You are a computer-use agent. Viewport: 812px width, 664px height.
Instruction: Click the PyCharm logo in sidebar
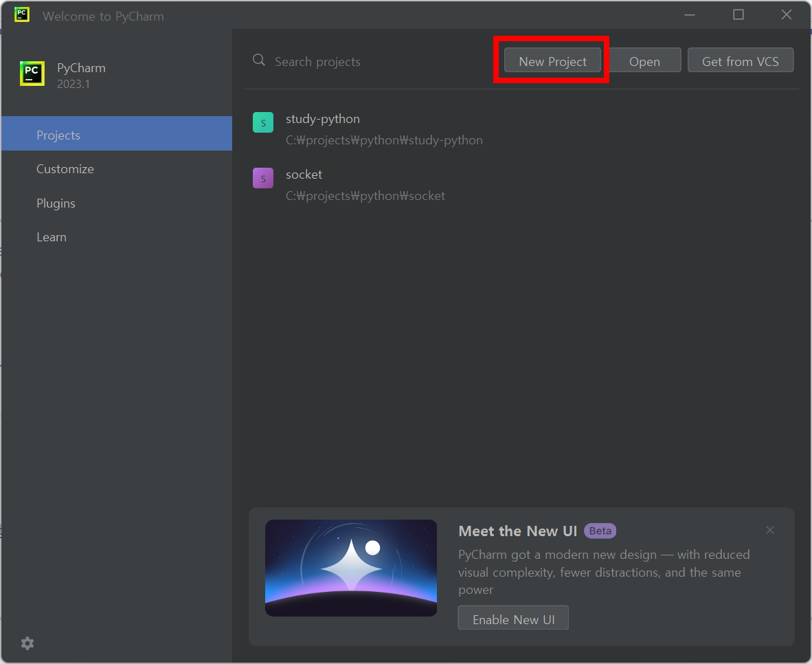(32, 73)
